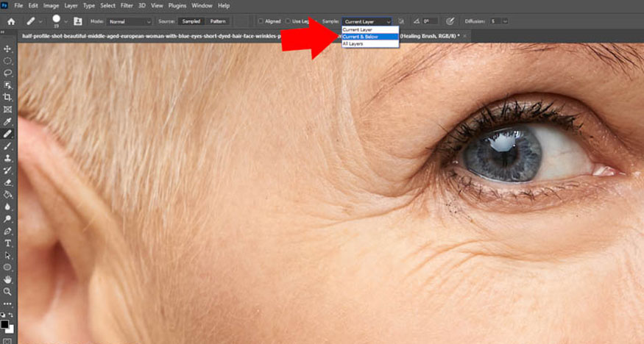Choose Current & Below from Sample list
This screenshot has width=644, height=344.
pos(370,37)
